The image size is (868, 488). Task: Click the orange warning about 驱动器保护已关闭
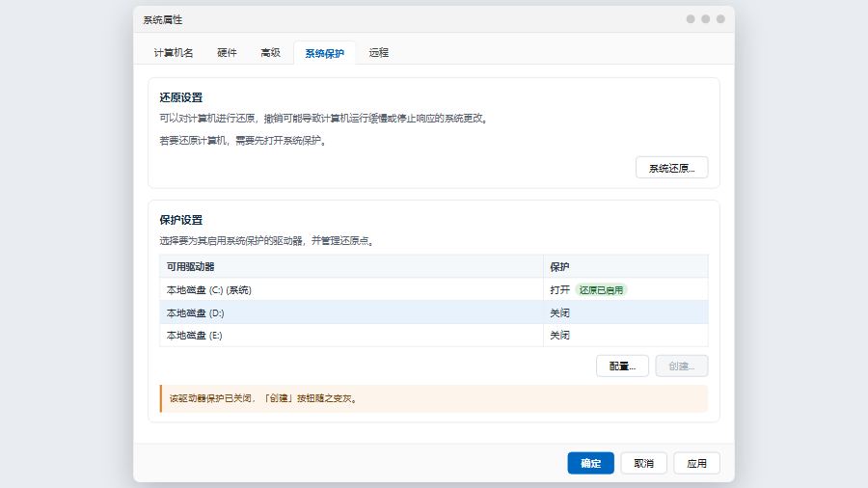pyautogui.click(x=433, y=398)
